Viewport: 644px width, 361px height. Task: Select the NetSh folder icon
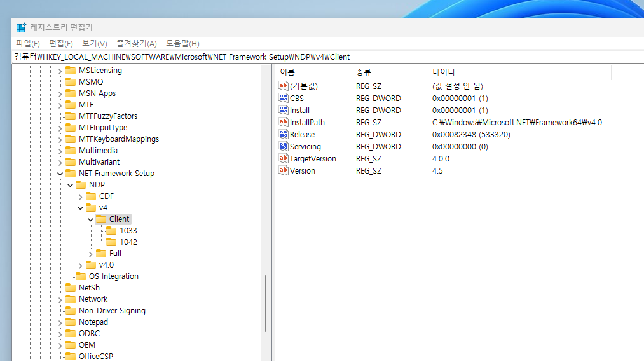(71, 288)
